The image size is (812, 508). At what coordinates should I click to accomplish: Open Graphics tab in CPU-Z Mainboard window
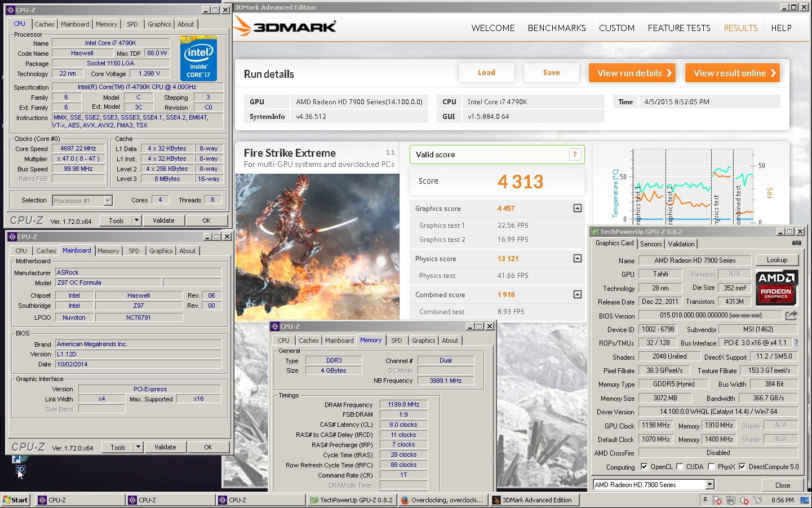161,251
